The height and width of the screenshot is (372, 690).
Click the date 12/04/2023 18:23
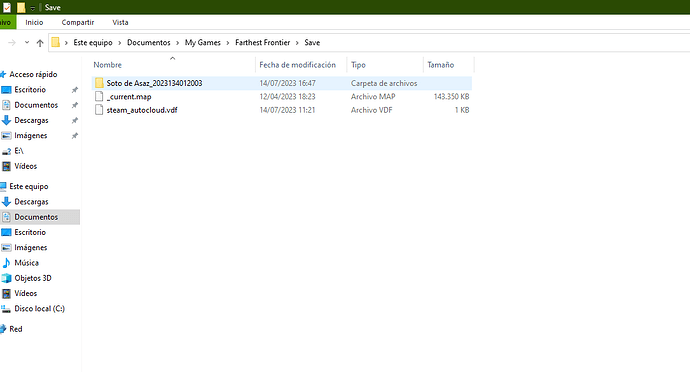pyautogui.click(x=287, y=96)
